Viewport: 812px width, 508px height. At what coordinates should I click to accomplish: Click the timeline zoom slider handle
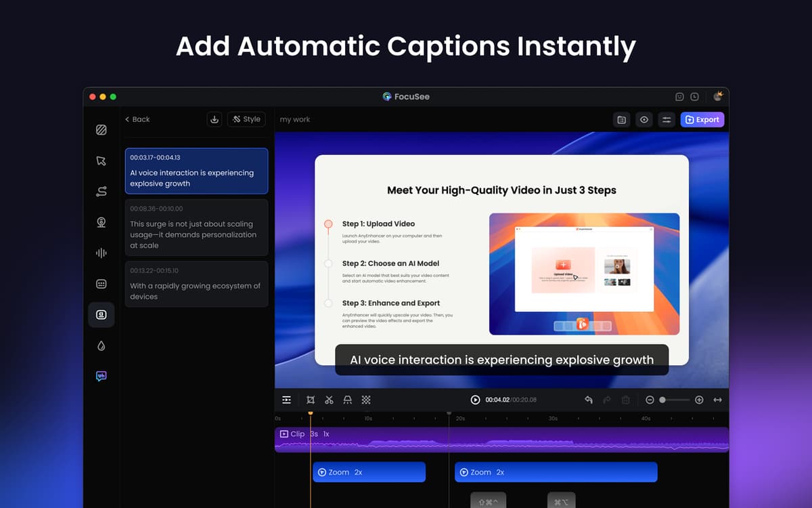pyautogui.click(x=662, y=400)
